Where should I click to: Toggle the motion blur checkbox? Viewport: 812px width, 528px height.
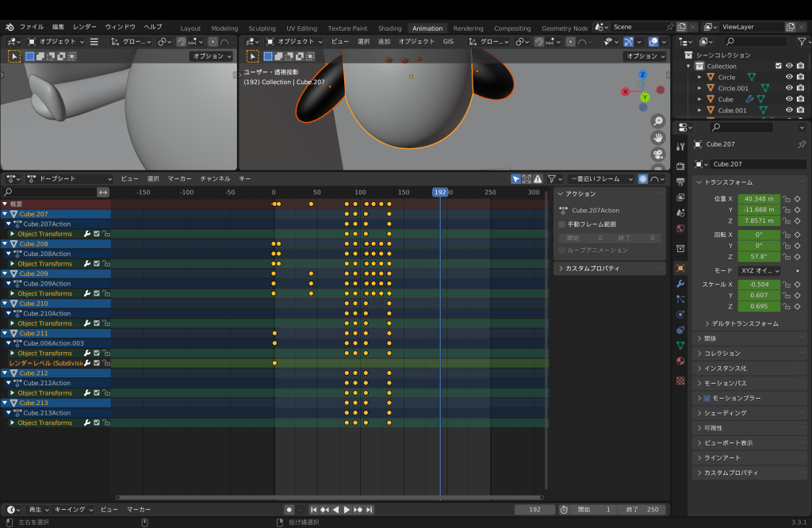coord(707,398)
